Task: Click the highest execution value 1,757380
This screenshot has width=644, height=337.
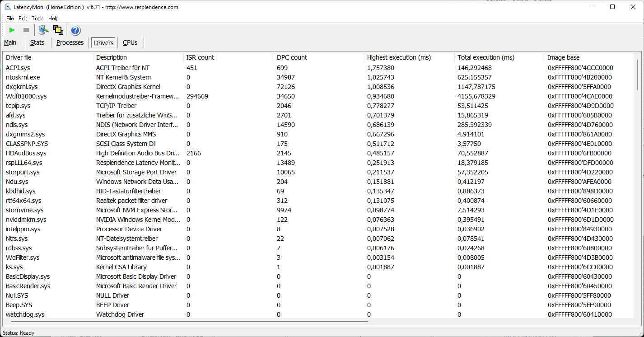Action: [381, 68]
